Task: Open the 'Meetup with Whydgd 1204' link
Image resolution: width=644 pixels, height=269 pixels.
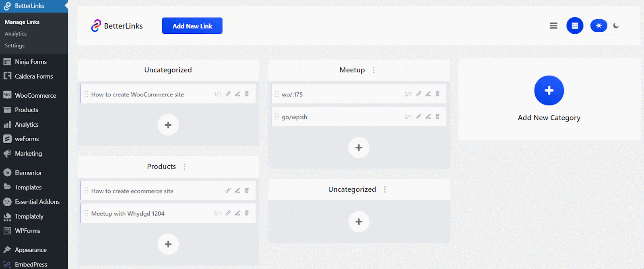Action: (x=128, y=214)
